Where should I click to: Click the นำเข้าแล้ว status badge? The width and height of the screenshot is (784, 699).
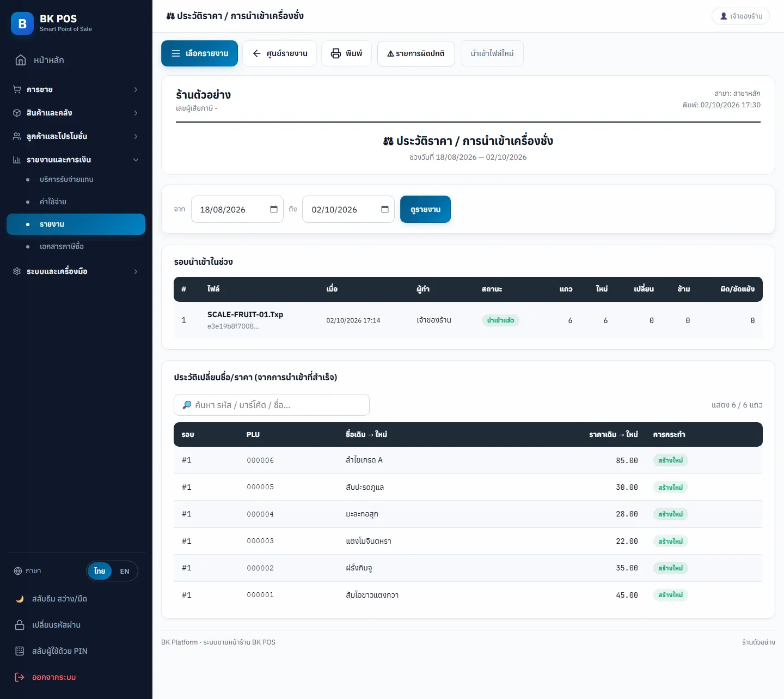[x=500, y=320]
